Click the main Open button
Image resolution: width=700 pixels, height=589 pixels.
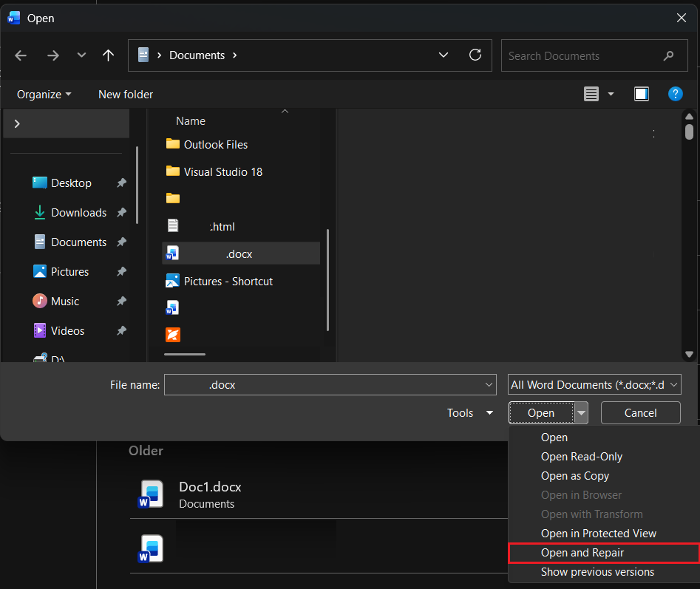[541, 413]
